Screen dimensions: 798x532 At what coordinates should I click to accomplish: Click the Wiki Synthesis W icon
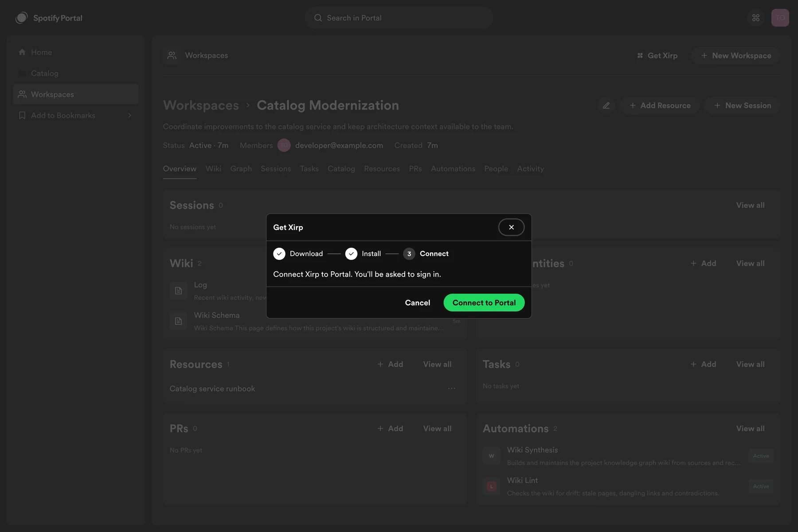pos(492,456)
